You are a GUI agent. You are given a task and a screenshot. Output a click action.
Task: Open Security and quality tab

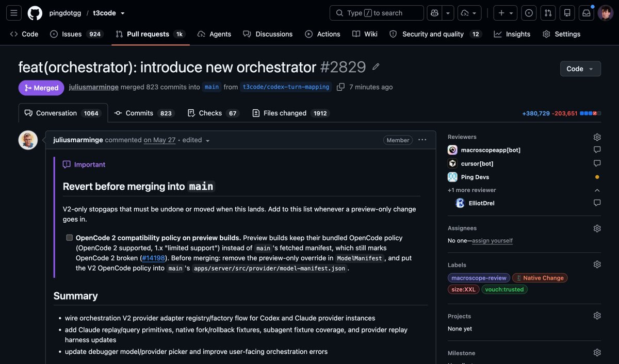coord(435,34)
